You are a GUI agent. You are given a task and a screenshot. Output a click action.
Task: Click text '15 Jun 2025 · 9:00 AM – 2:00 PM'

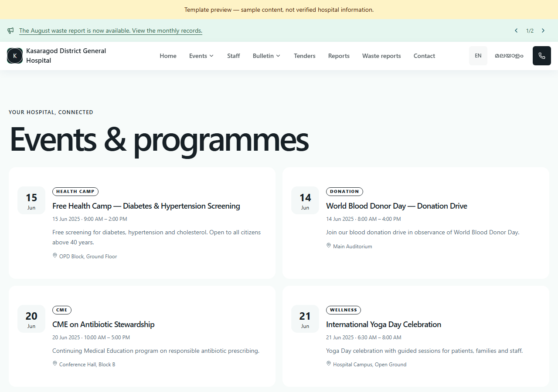(x=90, y=219)
